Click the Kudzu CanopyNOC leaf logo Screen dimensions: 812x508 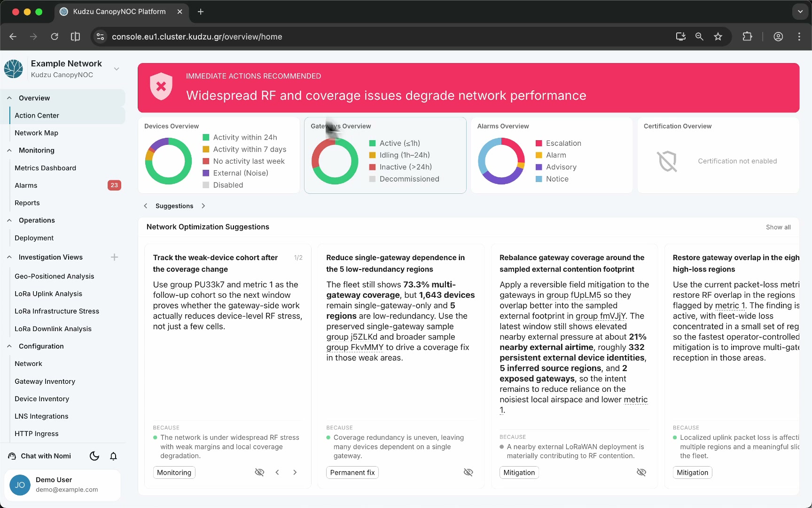point(14,69)
